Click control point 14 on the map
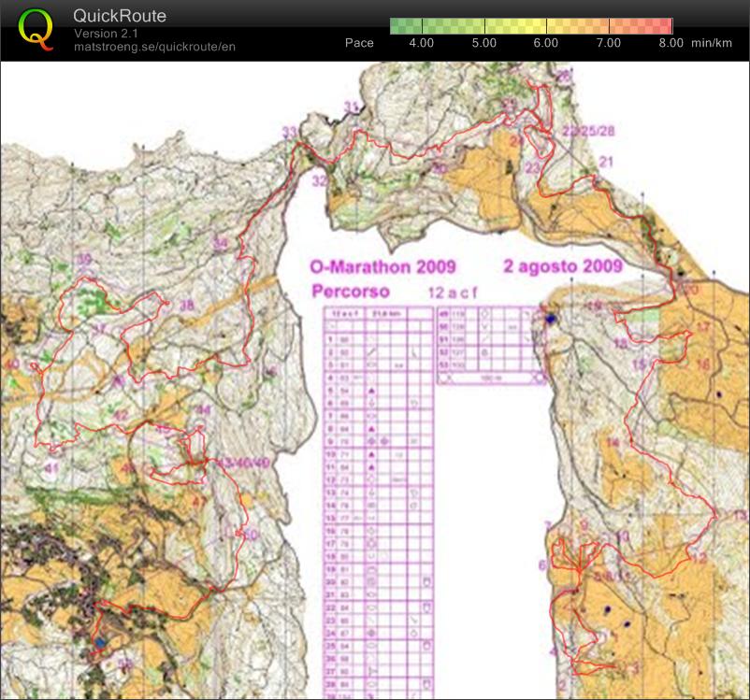Screen dimensions: 750x700 [x=613, y=442]
